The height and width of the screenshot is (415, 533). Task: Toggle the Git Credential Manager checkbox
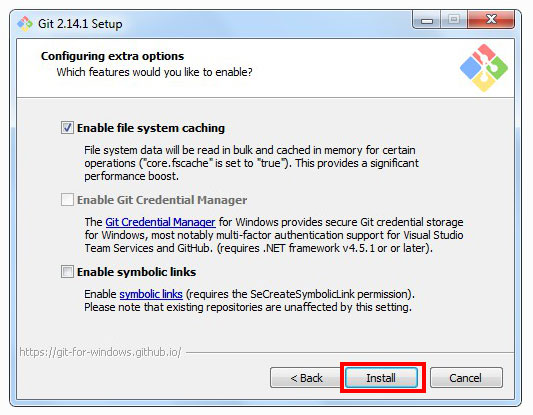tap(67, 200)
